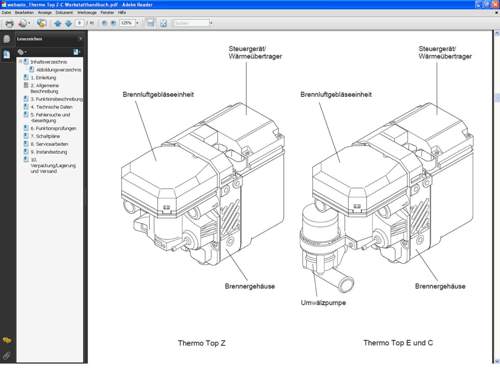Viewport: 500px width, 375px height.
Task: Collapse the Inhaltsverzeichnis bookmark tree node
Action: tap(20, 62)
